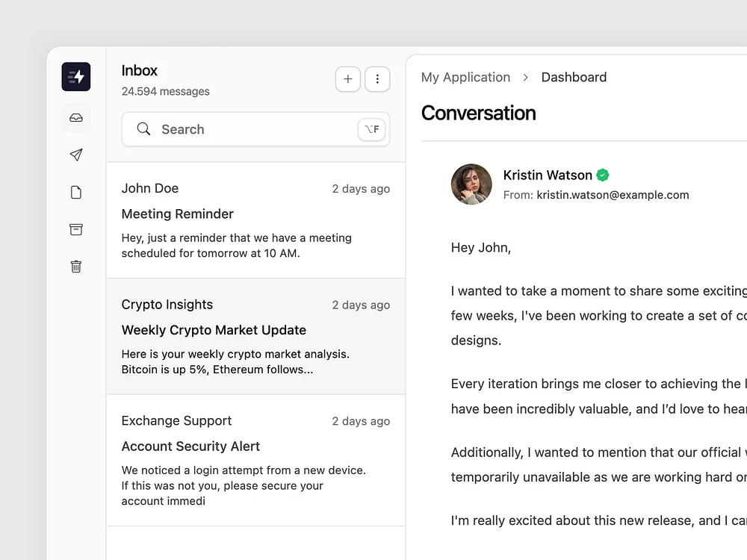Image resolution: width=747 pixels, height=560 pixels.
Task: Open the three-dot more options menu
Action: coord(377,79)
